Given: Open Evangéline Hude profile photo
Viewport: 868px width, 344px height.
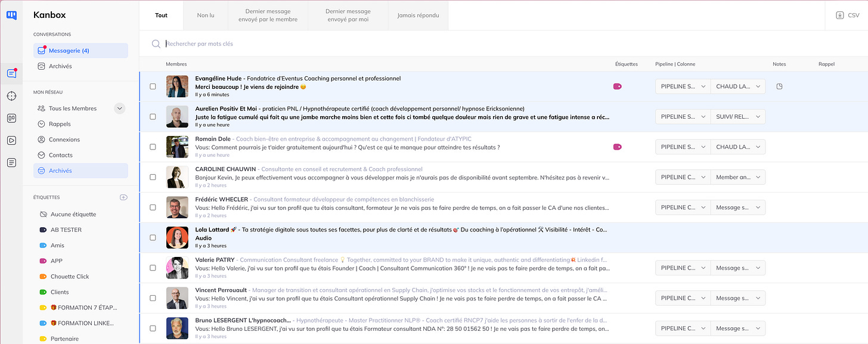Looking at the screenshot, I should tap(177, 86).
